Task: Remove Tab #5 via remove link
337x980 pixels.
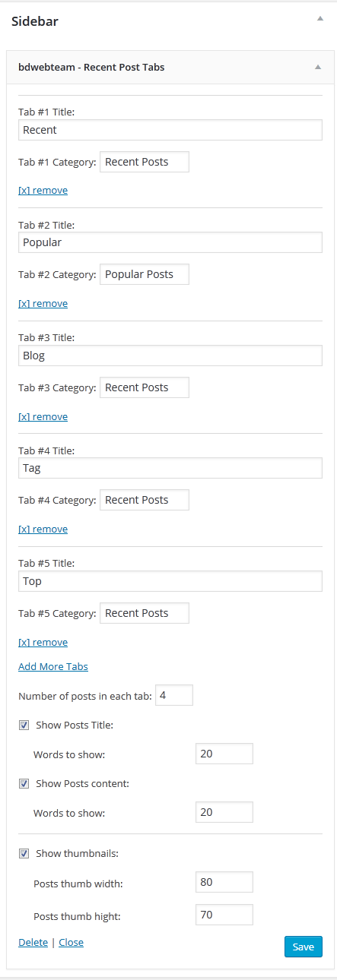Action: point(43,642)
